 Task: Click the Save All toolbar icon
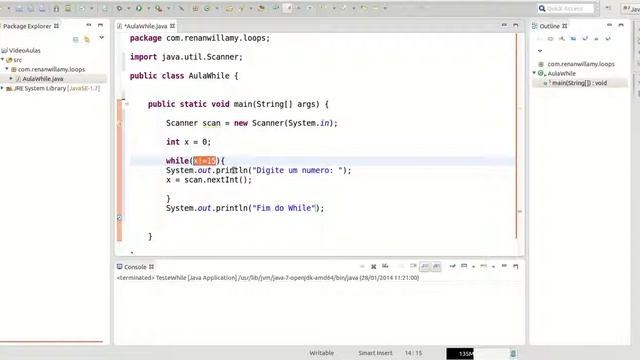tap(31, 8)
